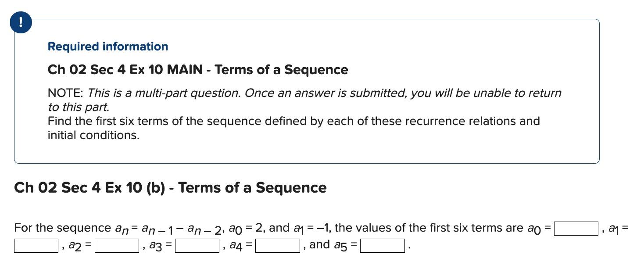The width and height of the screenshot is (644, 265).
Task: Click inside the a0 answer box
Action: [576, 228]
